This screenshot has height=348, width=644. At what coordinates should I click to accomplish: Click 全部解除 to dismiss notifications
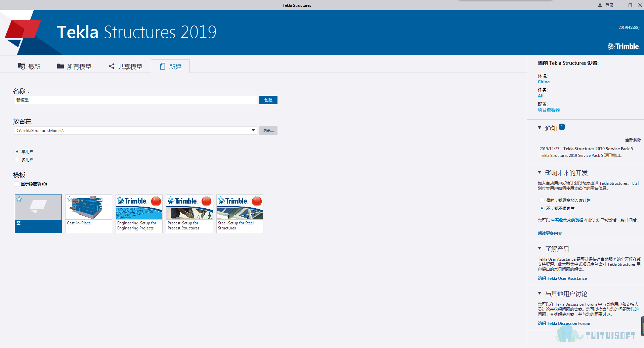[633, 140]
